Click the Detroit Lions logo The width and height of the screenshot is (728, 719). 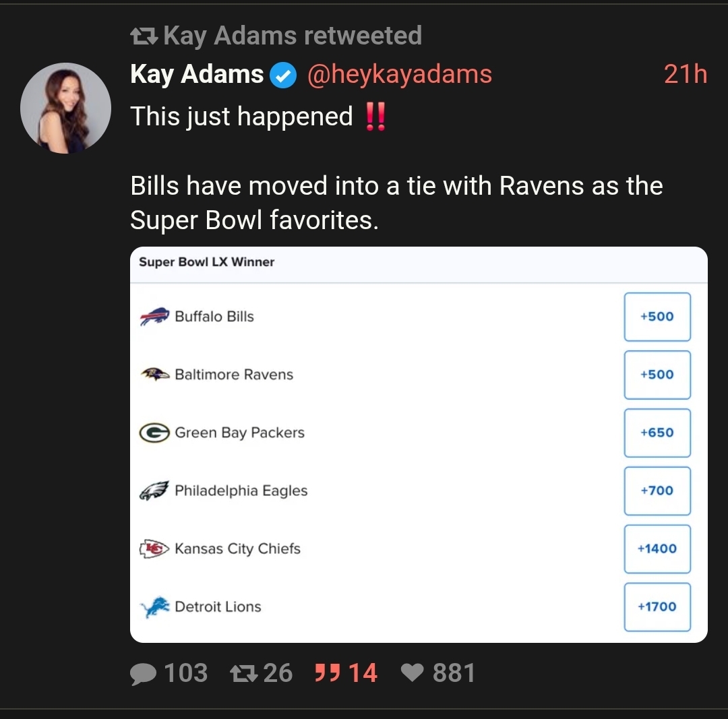click(x=154, y=607)
